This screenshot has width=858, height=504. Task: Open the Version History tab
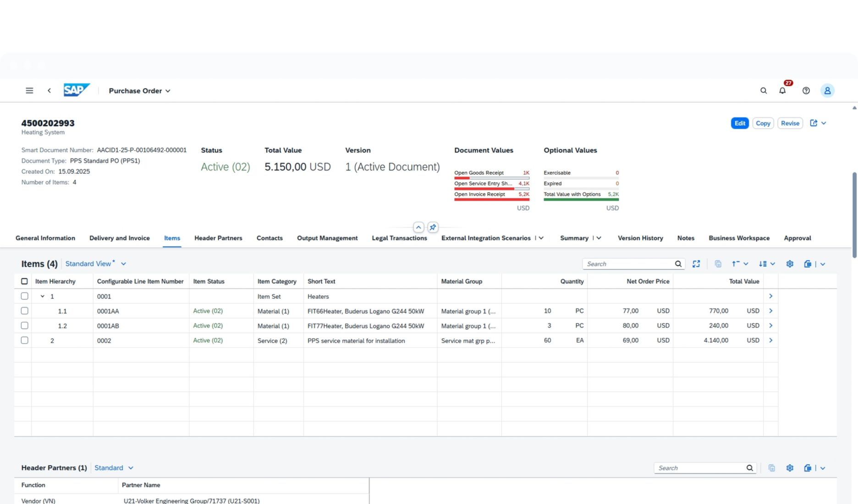[640, 238]
